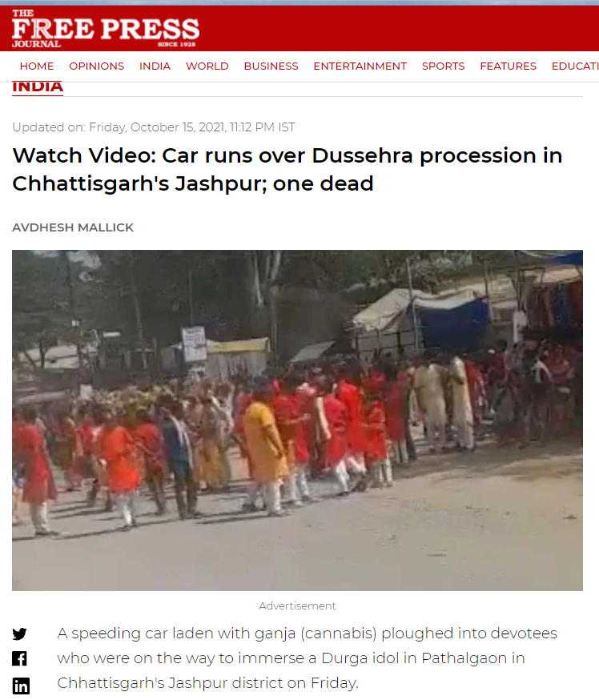Click the article headline text
Image resolution: width=599 pixels, height=700 pixels.
click(x=287, y=170)
